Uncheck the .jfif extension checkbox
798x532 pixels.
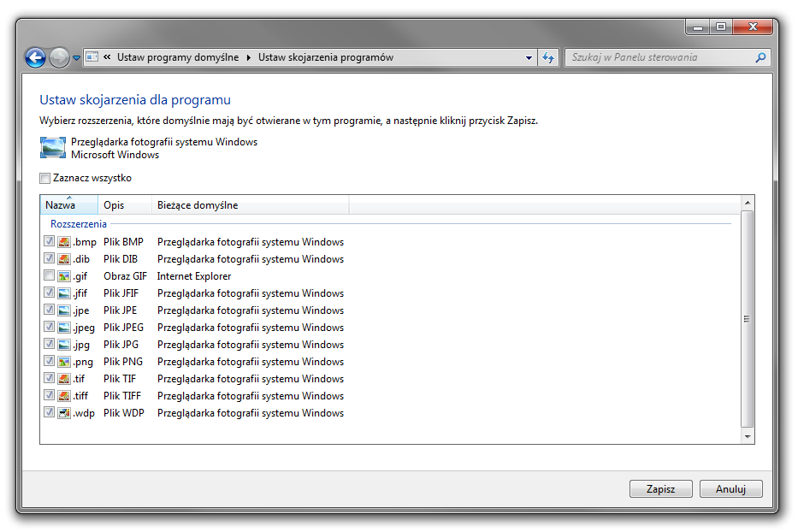coord(49,293)
